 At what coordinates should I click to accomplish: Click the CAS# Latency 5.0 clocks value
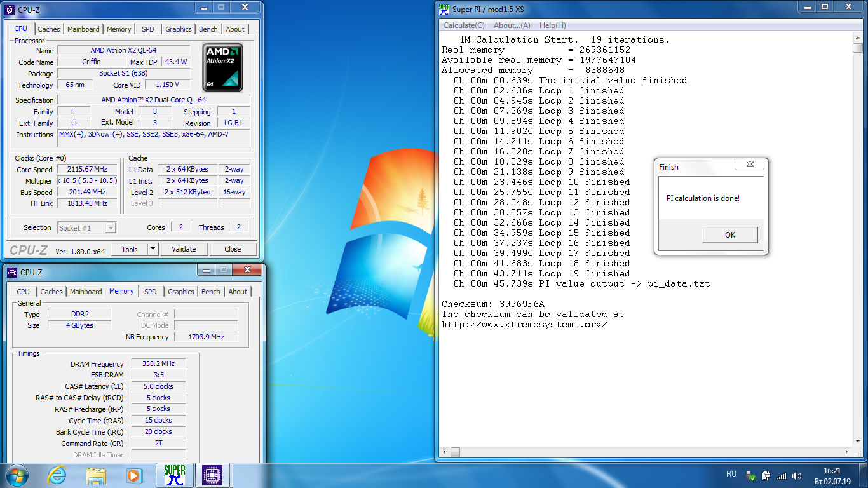click(159, 386)
